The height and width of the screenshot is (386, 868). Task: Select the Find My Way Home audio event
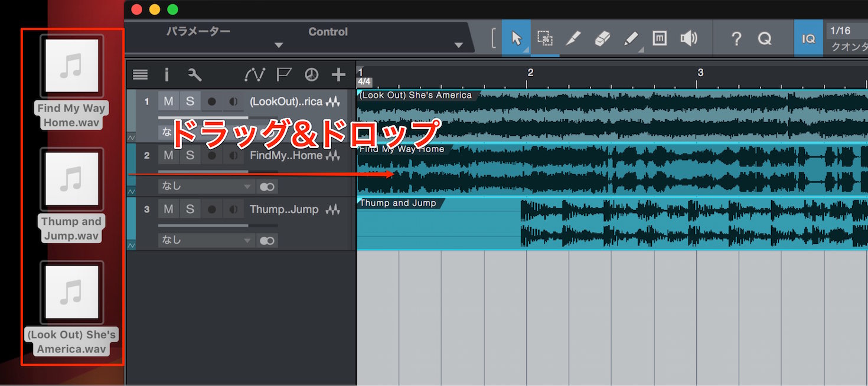[x=612, y=170]
